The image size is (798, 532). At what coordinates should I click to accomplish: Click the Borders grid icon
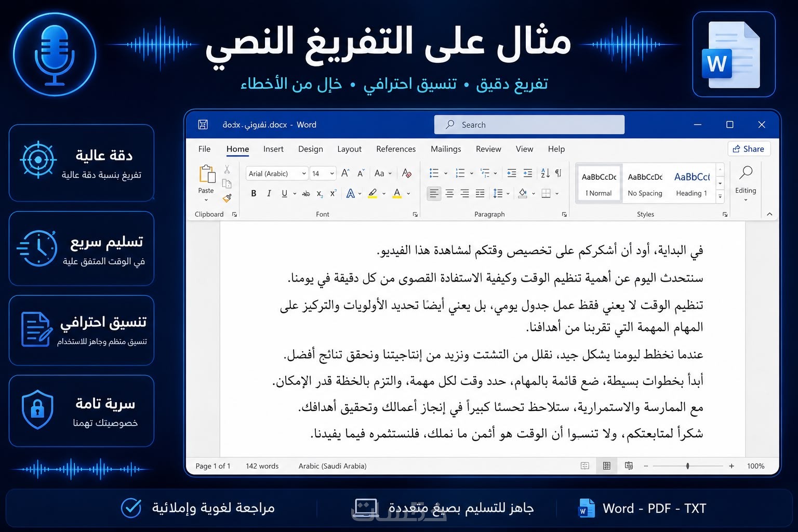point(546,193)
